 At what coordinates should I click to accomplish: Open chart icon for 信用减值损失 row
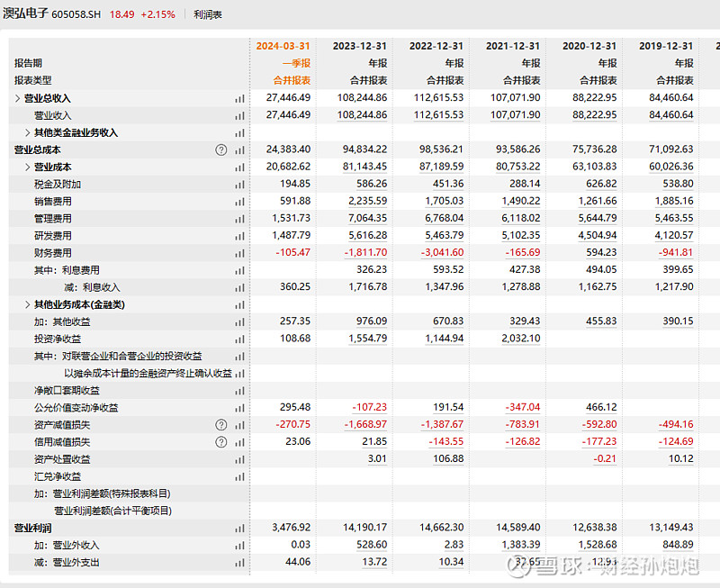(x=239, y=442)
